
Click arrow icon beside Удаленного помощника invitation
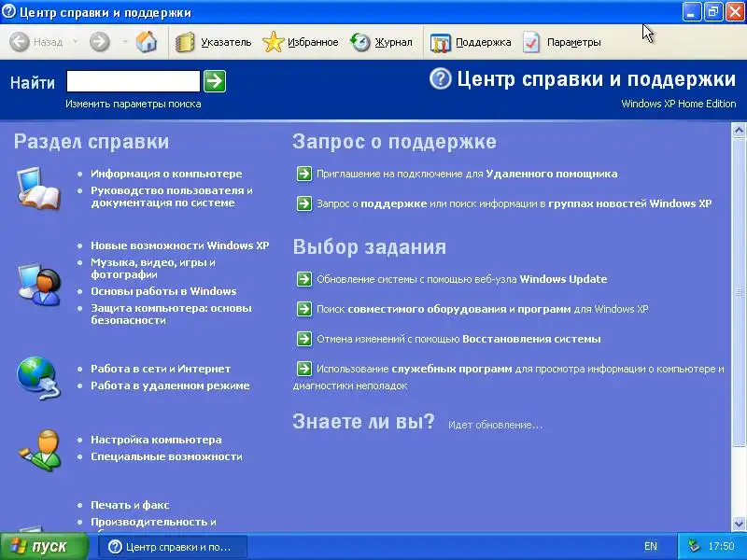coord(304,174)
